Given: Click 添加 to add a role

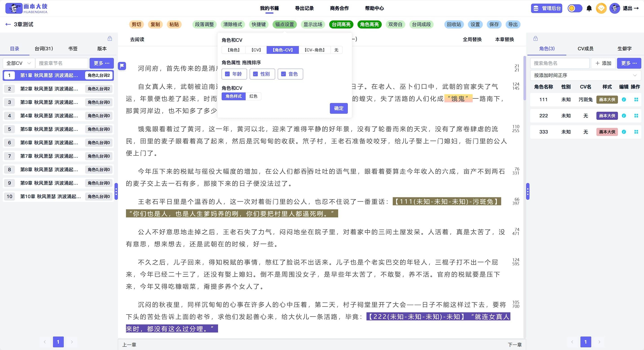Looking at the screenshot, I should pos(603,63).
